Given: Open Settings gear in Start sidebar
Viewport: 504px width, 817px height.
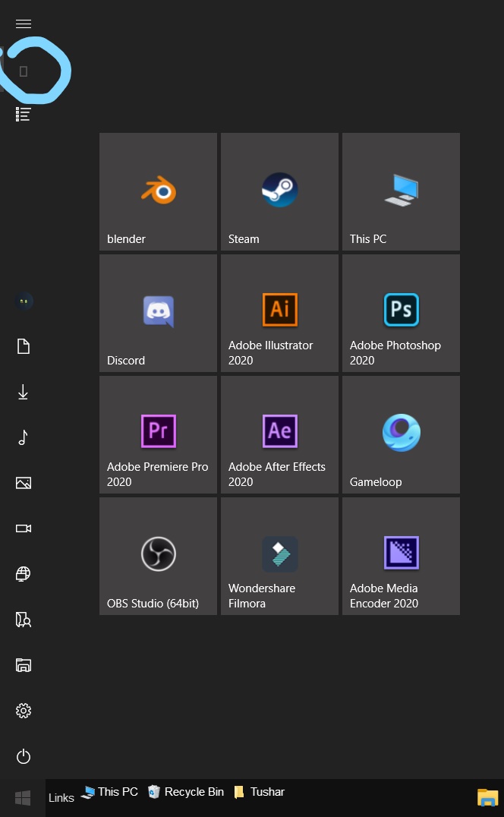Looking at the screenshot, I should 24,711.
